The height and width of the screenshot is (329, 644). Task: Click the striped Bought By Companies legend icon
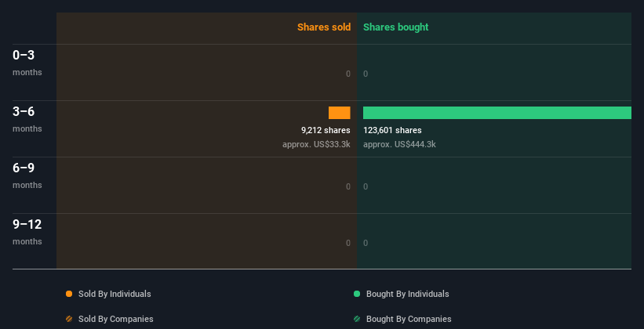(x=357, y=319)
